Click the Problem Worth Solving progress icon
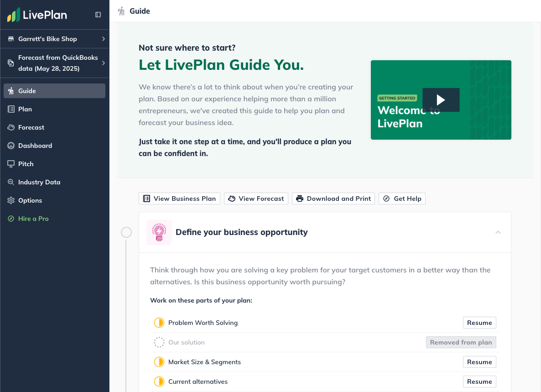541x392 pixels. pyautogui.click(x=159, y=323)
